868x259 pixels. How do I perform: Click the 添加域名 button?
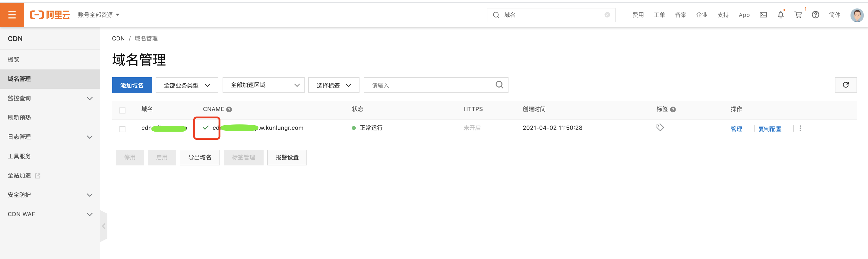tap(132, 85)
